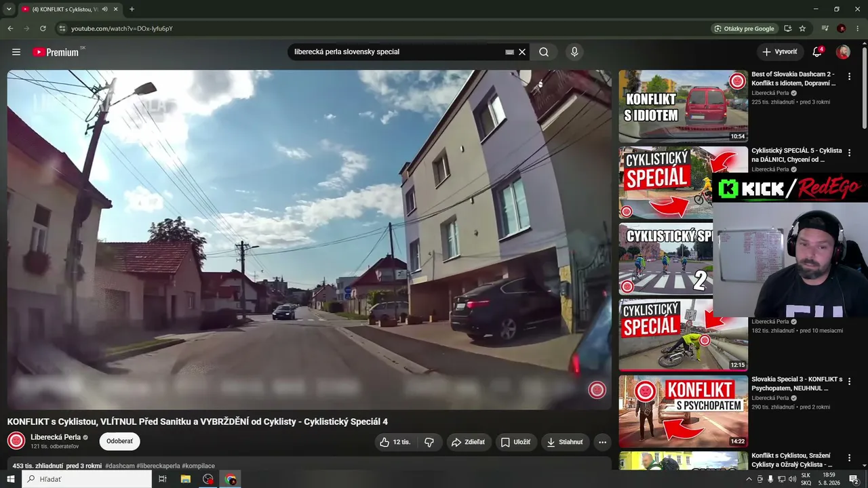Subscribe with the Odoberať button
The width and height of the screenshot is (868, 488).
tap(119, 441)
